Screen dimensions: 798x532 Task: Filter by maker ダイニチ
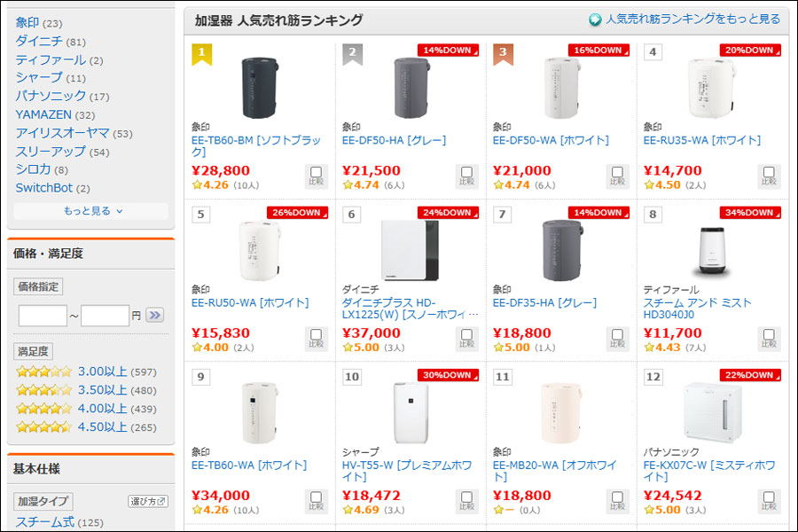click(x=39, y=41)
